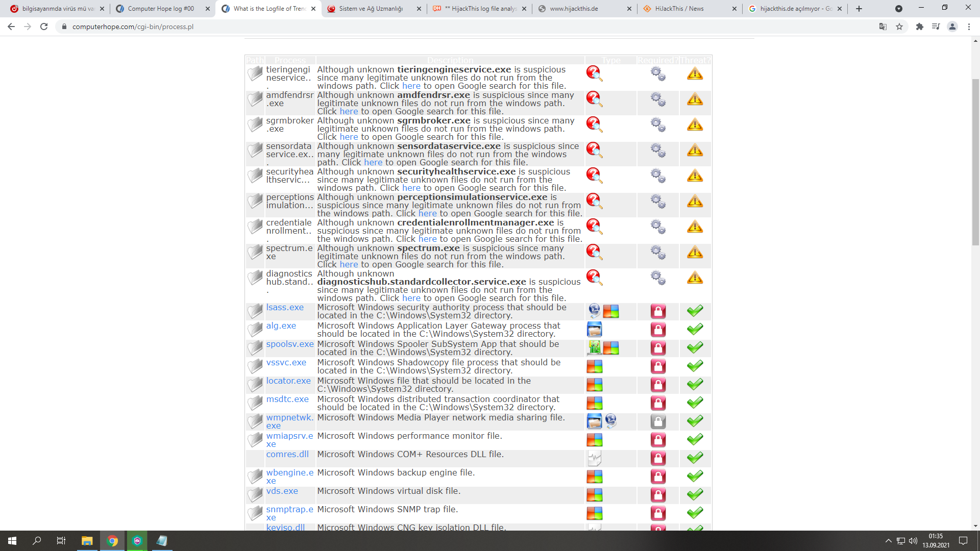This screenshot has height=551, width=980.
Task: Click the gray lock icon for wmpnetwk.exe
Action: click(657, 421)
